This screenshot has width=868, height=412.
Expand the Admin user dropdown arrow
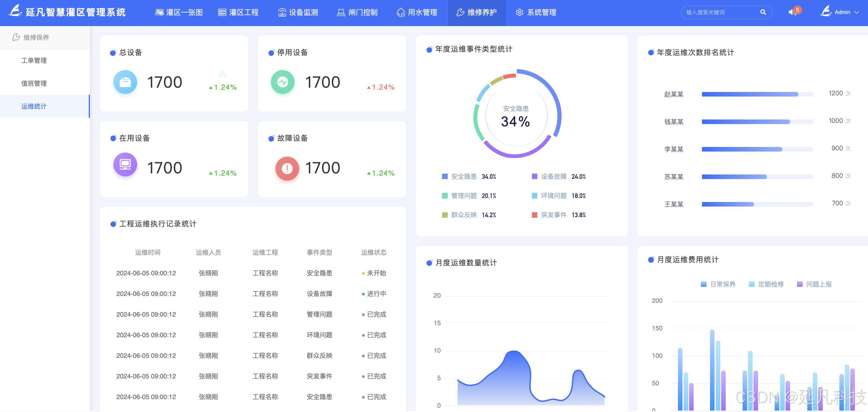856,12
